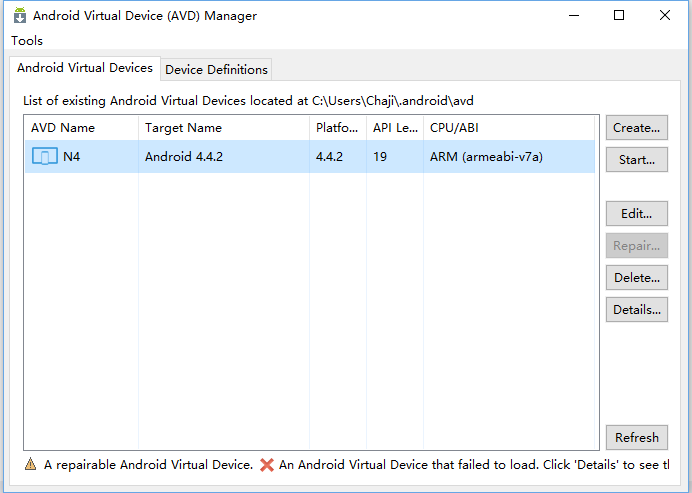Click the Android AVD Manager title icon
The height and width of the screenshot is (493, 692).
click(x=19, y=15)
